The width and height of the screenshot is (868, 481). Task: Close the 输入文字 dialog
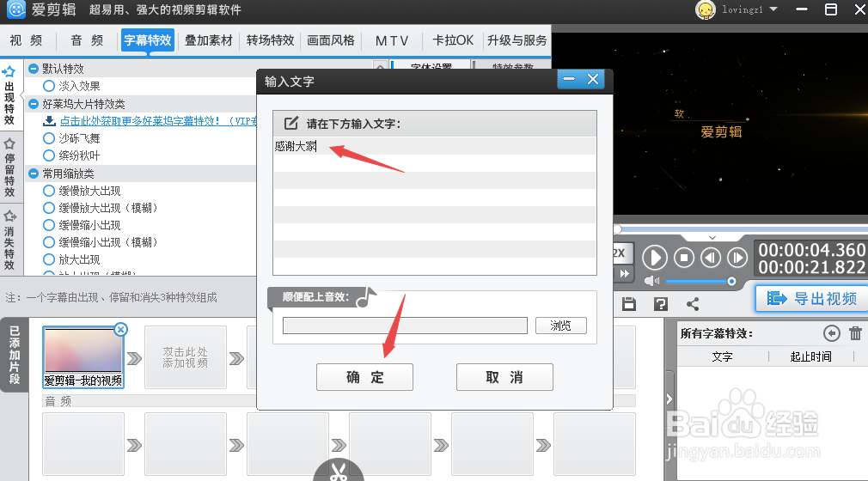pyautogui.click(x=593, y=80)
